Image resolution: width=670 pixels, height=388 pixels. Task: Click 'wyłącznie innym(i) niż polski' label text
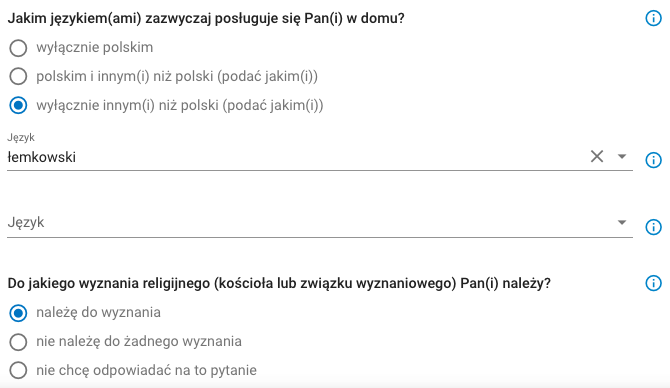[x=180, y=106]
